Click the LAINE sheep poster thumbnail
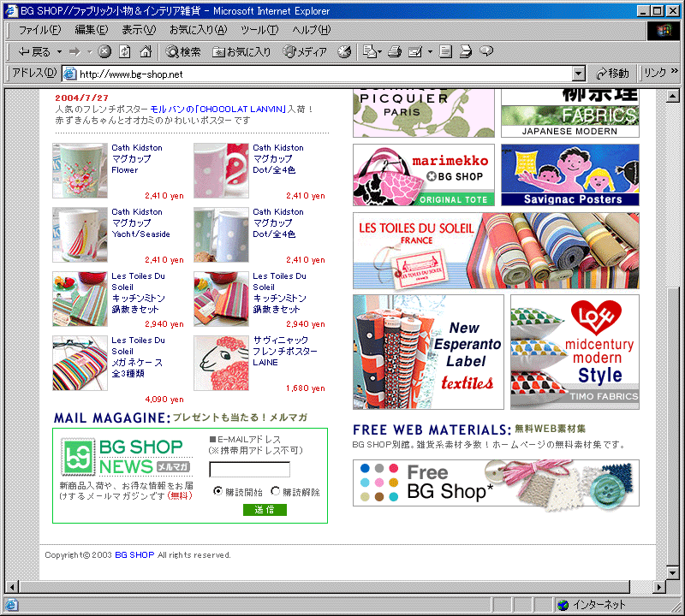This screenshot has width=685, height=616. pyautogui.click(x=221, y=363)
